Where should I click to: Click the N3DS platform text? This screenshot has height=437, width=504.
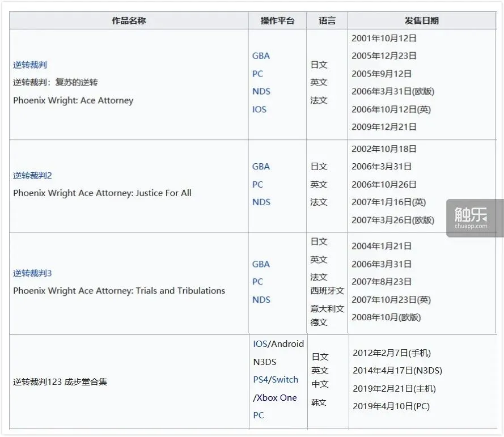pos(265,362)
